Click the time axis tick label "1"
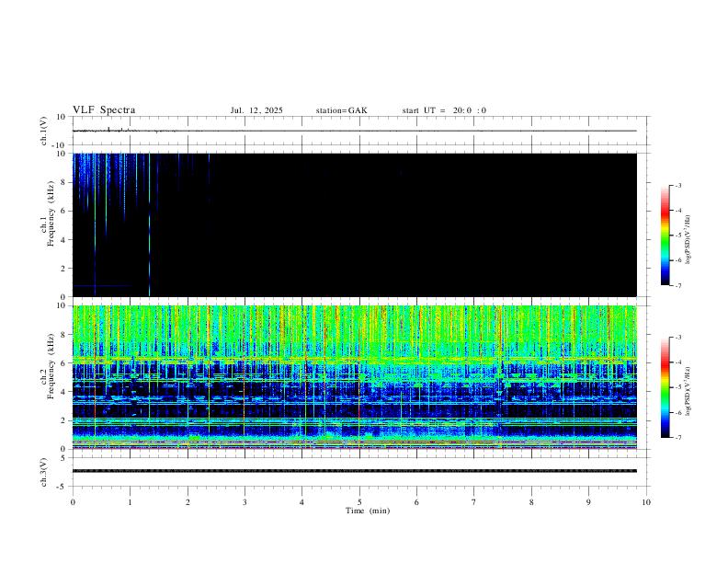 click(130, 502)
